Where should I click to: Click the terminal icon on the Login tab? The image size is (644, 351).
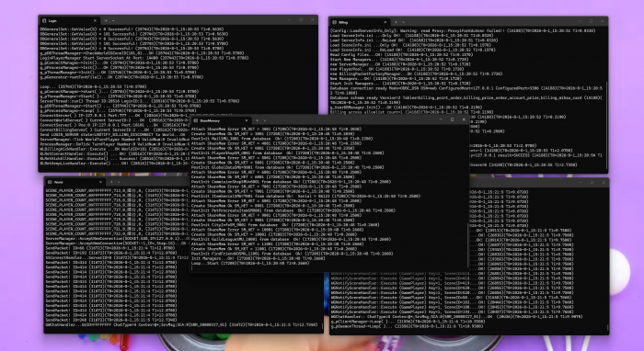pos(44,20)
